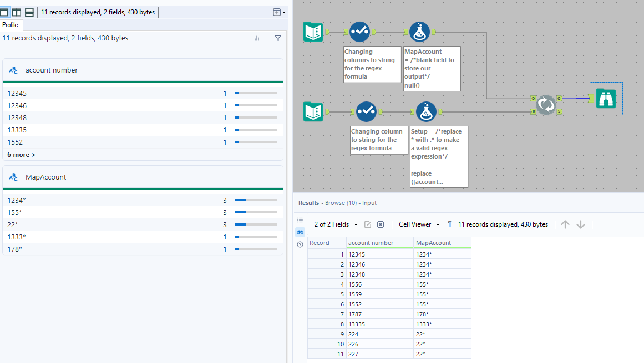This screenshot has width=644, height=363.
Task: Click the bar chart icon beside the filter
Action: (257, 38)
